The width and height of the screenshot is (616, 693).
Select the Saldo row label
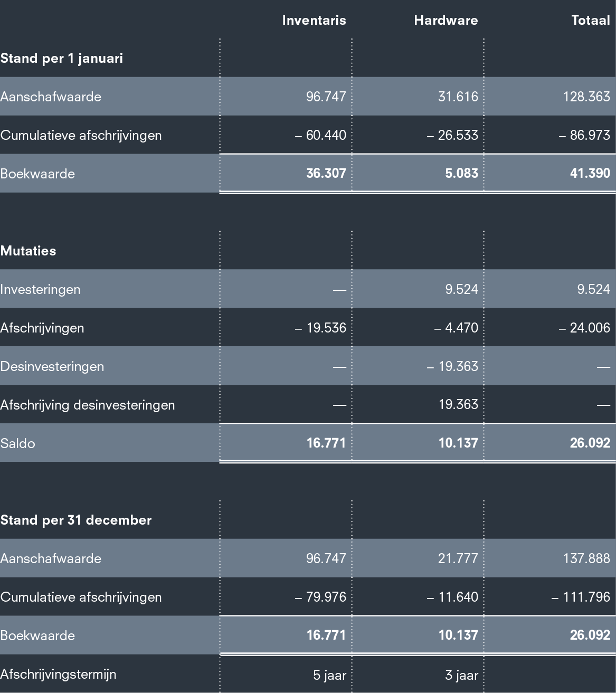tap(18, 443)
